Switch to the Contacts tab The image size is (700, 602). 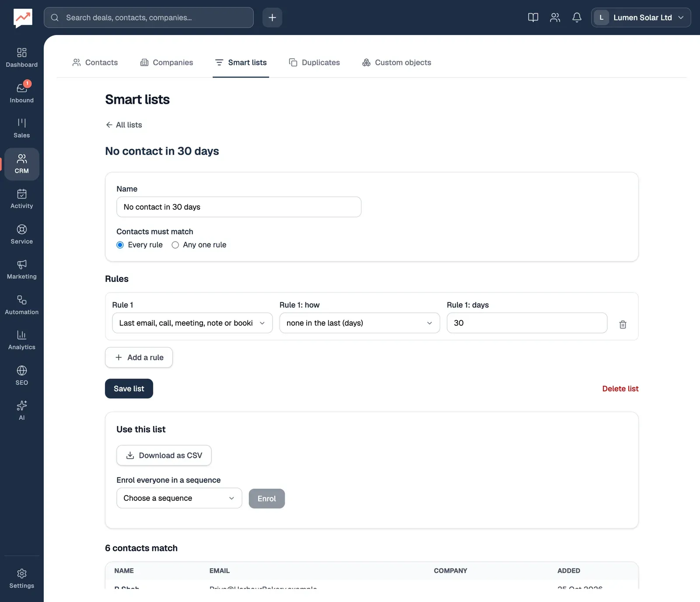(x=95, y=63)
